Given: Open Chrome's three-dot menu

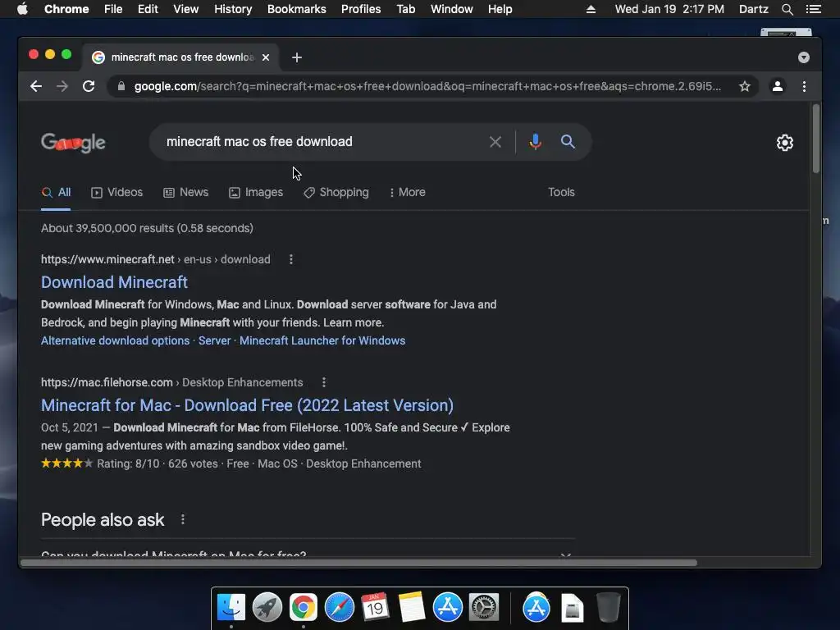Looking at the screenshot, I should (x=804, y=86).
